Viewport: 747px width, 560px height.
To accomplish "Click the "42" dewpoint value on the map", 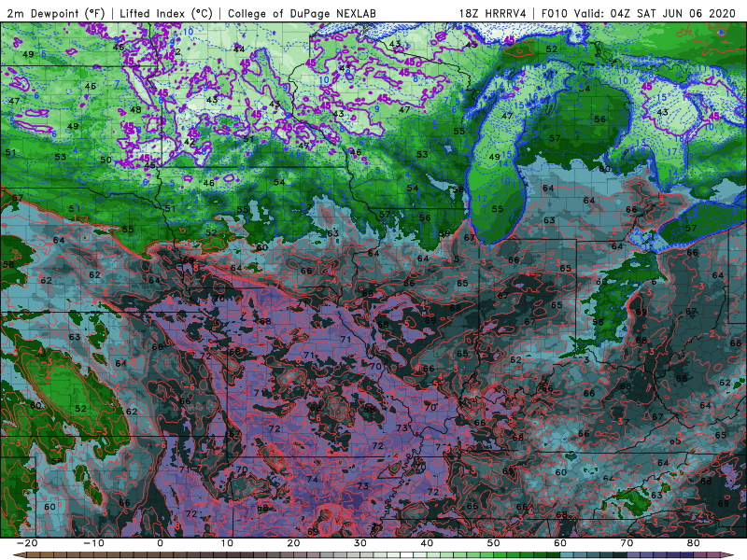I will point(190,142).
